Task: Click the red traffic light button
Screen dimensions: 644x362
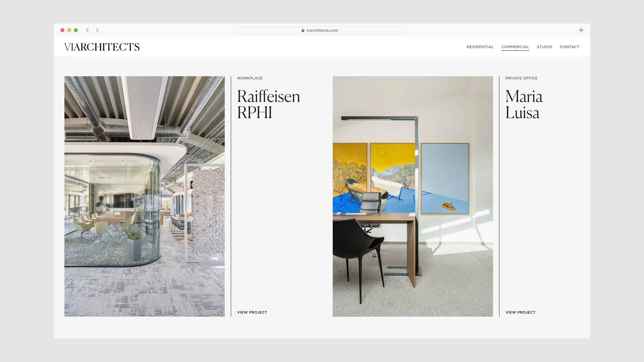Action: 62,30
